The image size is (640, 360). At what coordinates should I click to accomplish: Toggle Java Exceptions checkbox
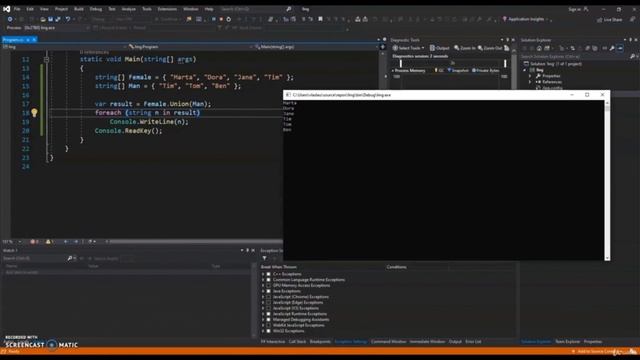(269, 291)
